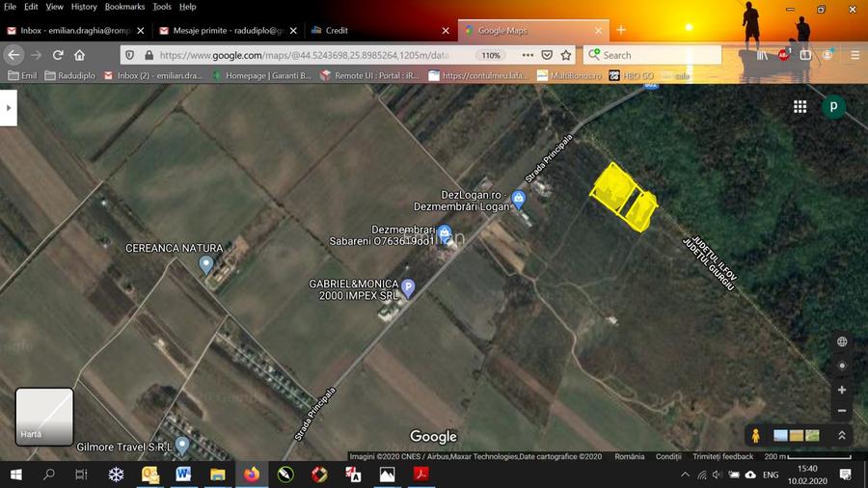Open the Google apps grid
Image resolution: width=868 pixels, height=488 pixels.
coord(800,107)
